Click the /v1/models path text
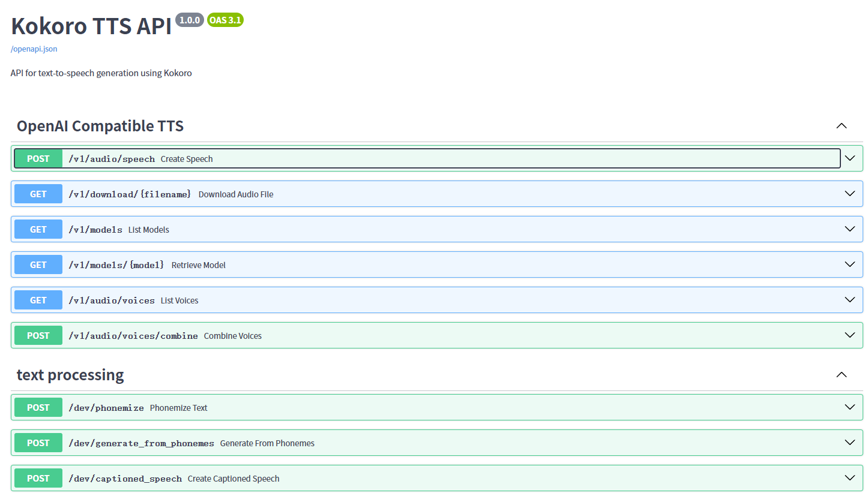The image size is (868, 499). 95,230
